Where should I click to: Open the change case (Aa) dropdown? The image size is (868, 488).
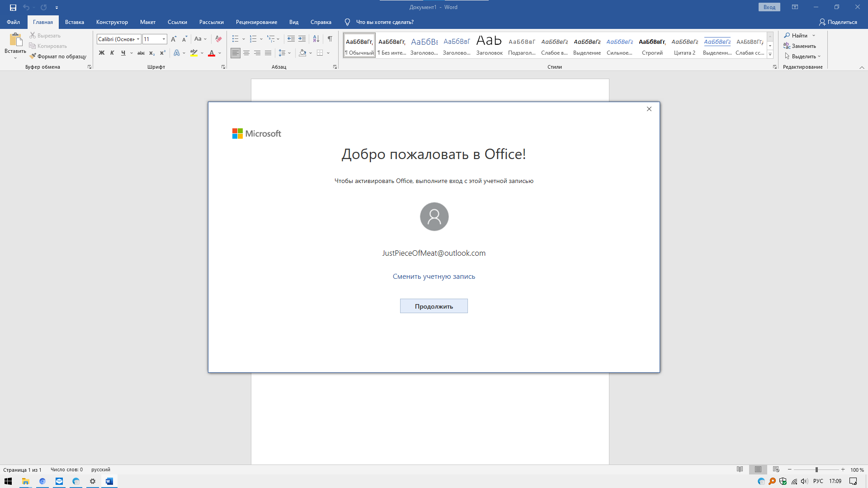(200, 39)
